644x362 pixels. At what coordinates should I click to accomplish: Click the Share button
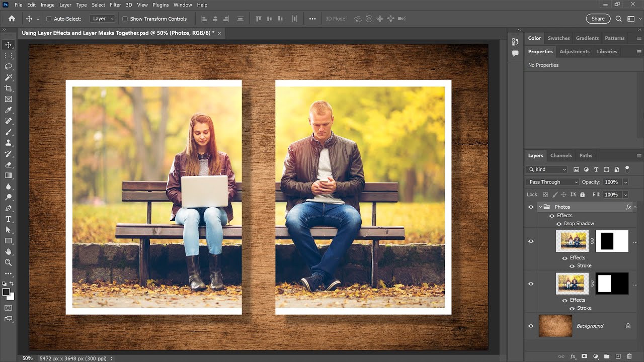(x=598, y=18)
